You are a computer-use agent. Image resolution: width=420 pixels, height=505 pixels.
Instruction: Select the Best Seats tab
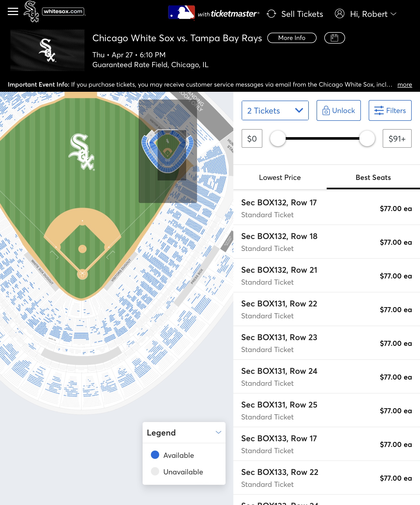pyautogui.click(x=373, y=178)
